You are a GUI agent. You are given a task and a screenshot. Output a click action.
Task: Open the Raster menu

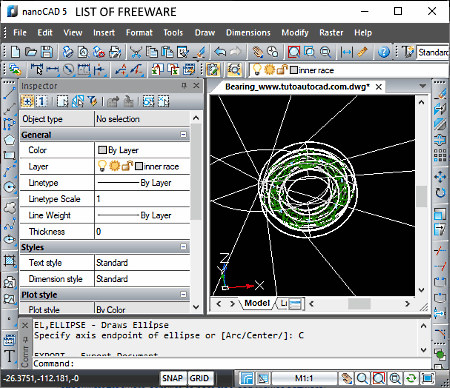(331, 33)
